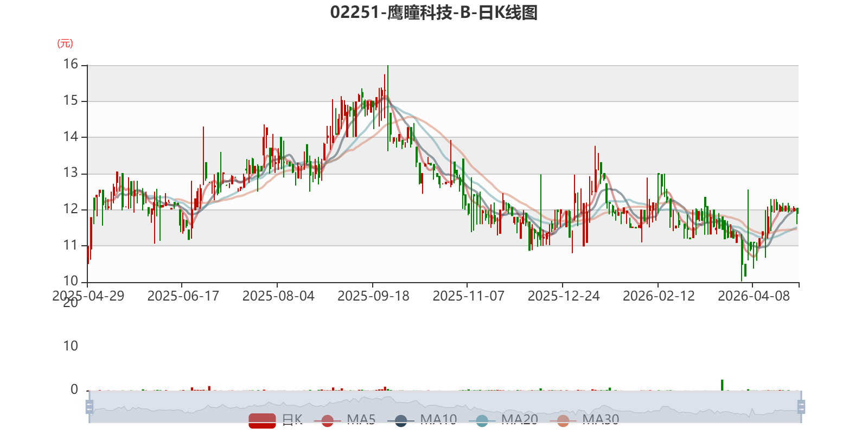
Task: Select the 2025-06-17 date label
Action: pos(183,296)
